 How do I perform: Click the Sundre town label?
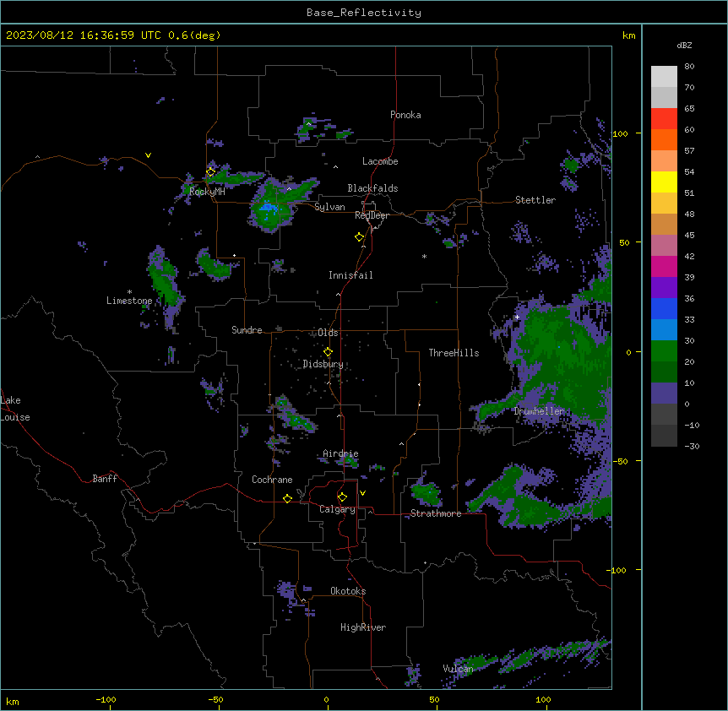point(247,330)
